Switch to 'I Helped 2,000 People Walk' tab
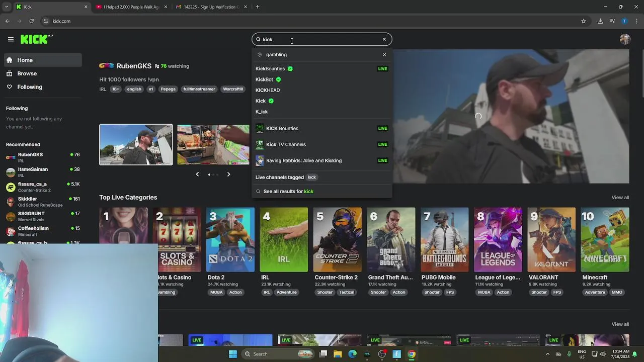This screenshot has width=644, height=362. (131, 7)
